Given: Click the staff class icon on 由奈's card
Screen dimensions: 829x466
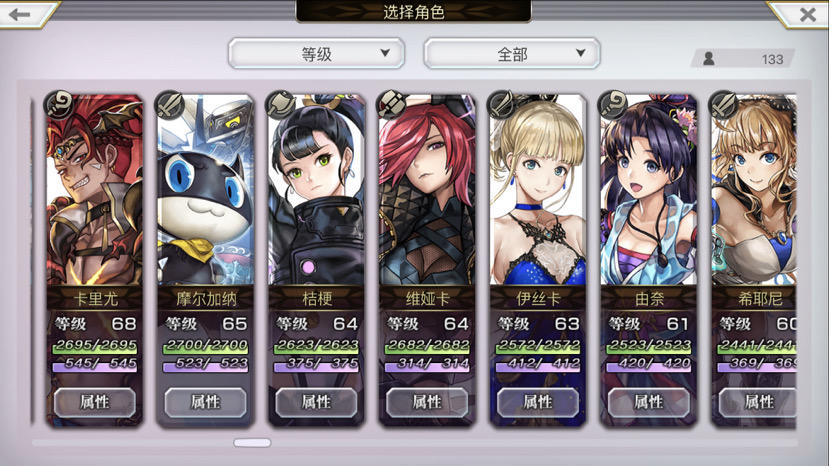Looking at the screenshot, I should [613, 104].
